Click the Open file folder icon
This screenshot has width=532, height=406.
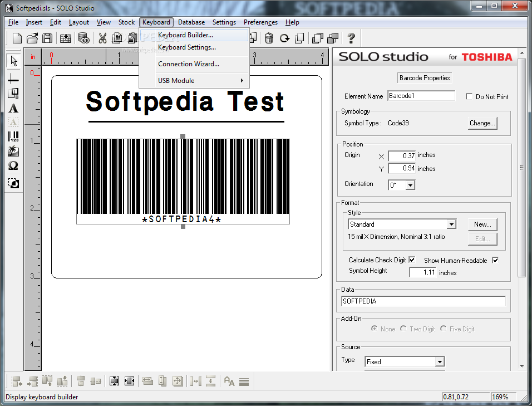[32, 38]
